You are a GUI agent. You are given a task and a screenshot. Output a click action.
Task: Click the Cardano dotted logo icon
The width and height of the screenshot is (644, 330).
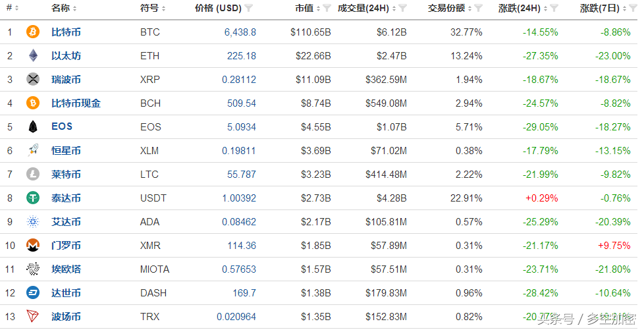(33, 221)
